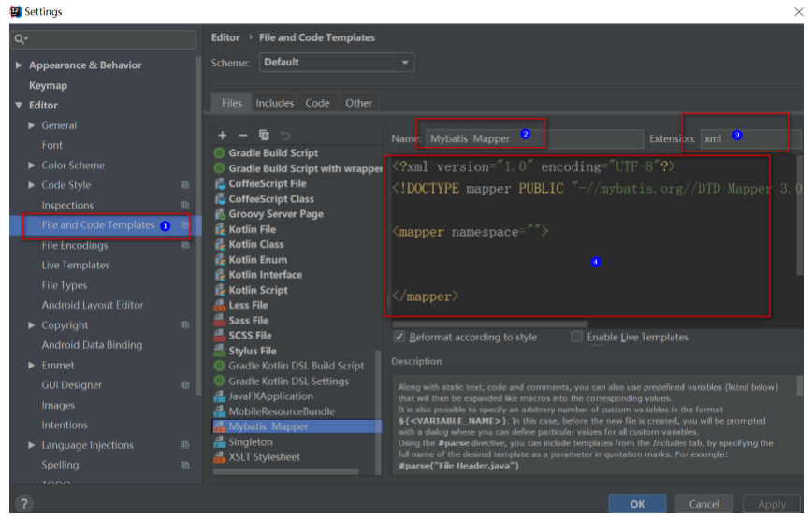Click the settings search field
The image size is (812, 519).
pyautogui.click(x=103, y=39)
